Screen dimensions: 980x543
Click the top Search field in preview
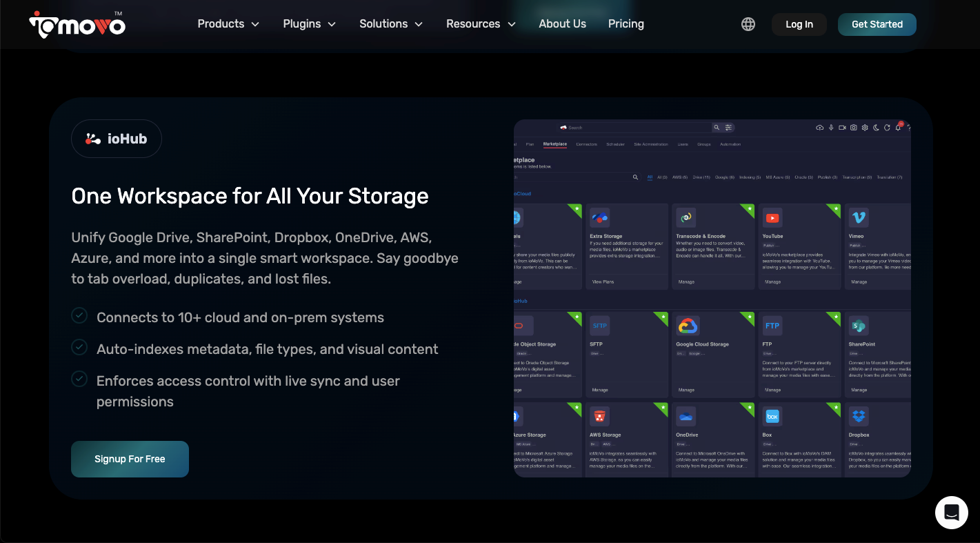634,128
